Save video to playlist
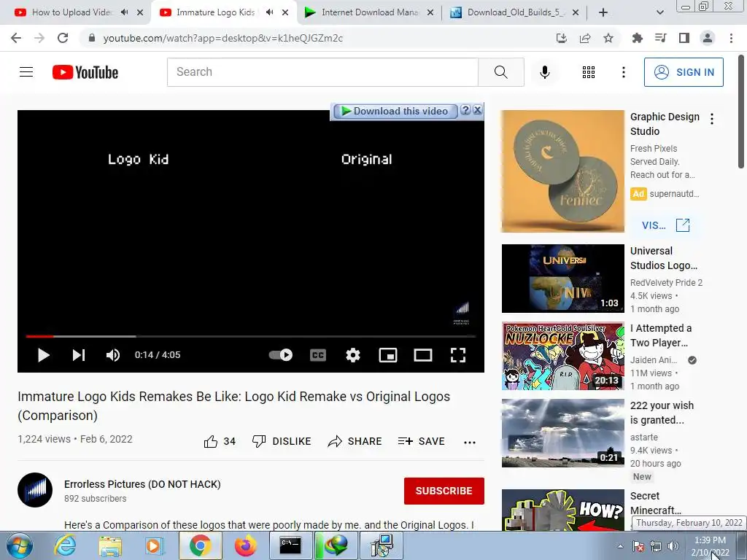The width and height of the screenshot is (747, 560). [x=421, y=441]
